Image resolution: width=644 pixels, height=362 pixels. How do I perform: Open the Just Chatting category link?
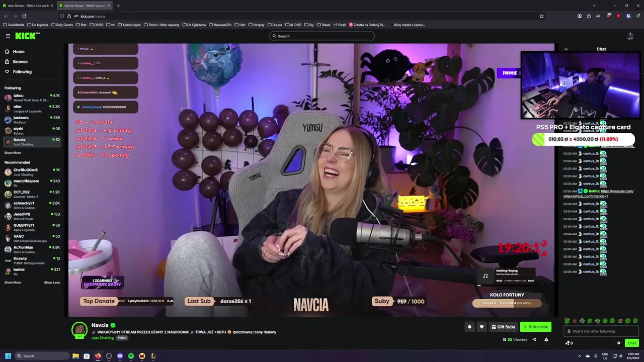point(103,338)
